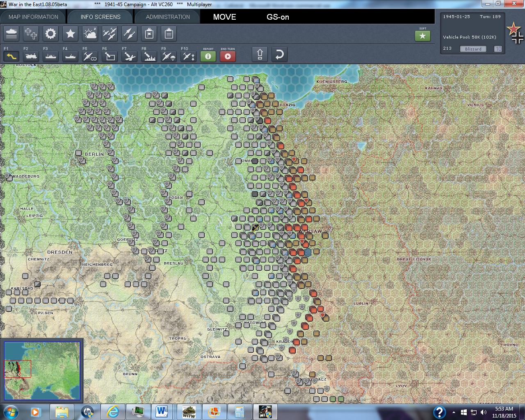Select F4 amphibious ship mode
525x420 pixels.
point(70,56)
